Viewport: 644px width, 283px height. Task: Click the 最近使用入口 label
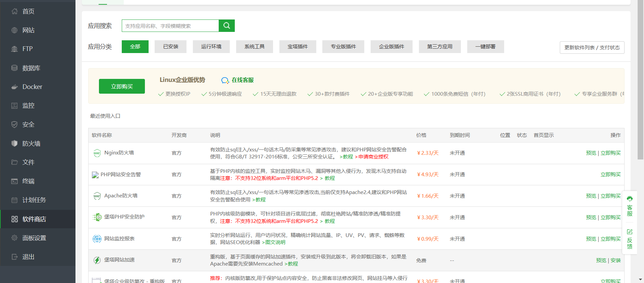point(105,116)
